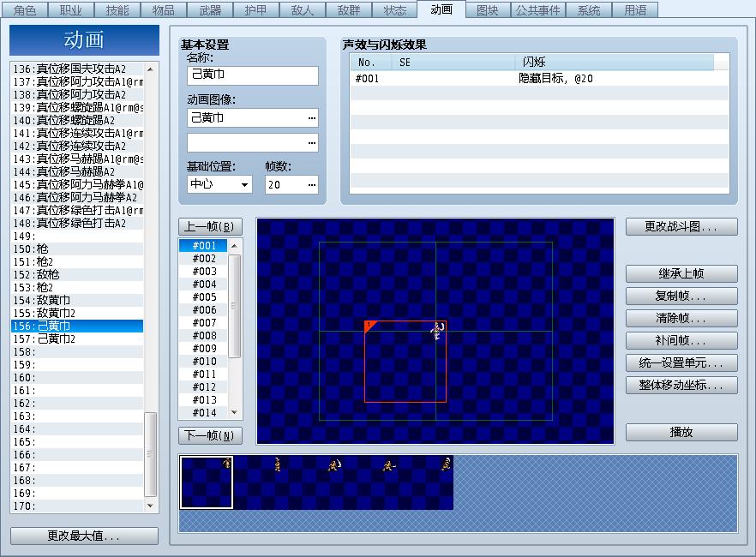Select frame #009 in frame list
Screen dimensions: 756x557
pyautogui.click(x=204, y=349)
